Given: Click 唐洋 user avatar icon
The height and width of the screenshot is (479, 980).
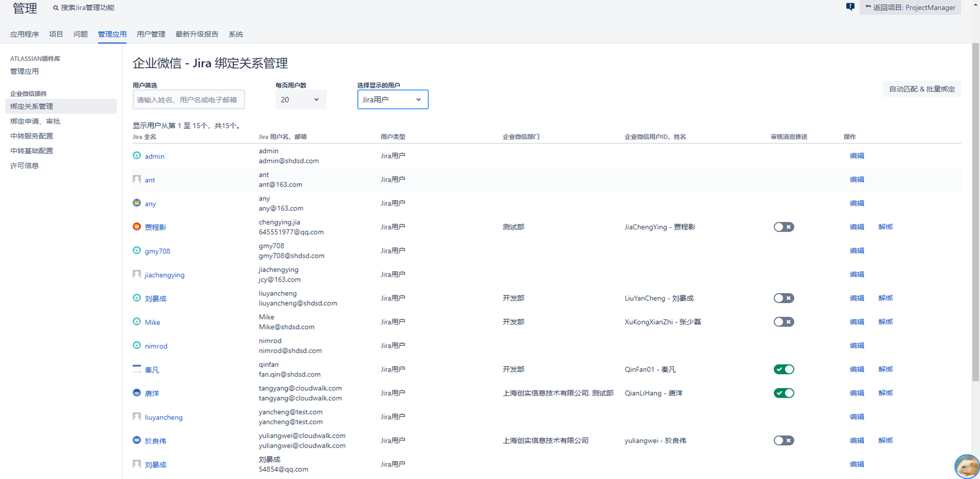Looking at the screenshot, I should pos(137,393).
